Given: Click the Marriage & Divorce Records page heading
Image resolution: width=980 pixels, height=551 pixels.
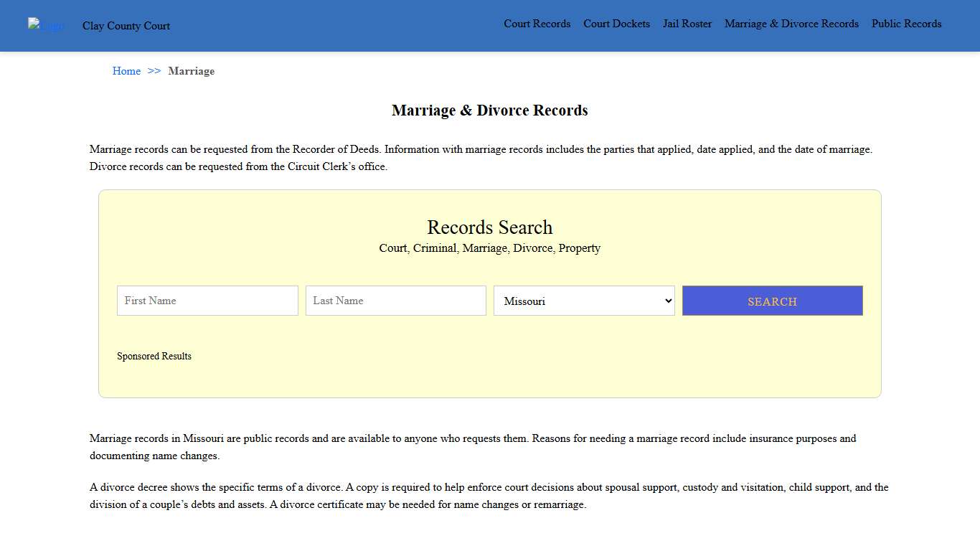Looking at the screenshot, I should click(489, 110).
